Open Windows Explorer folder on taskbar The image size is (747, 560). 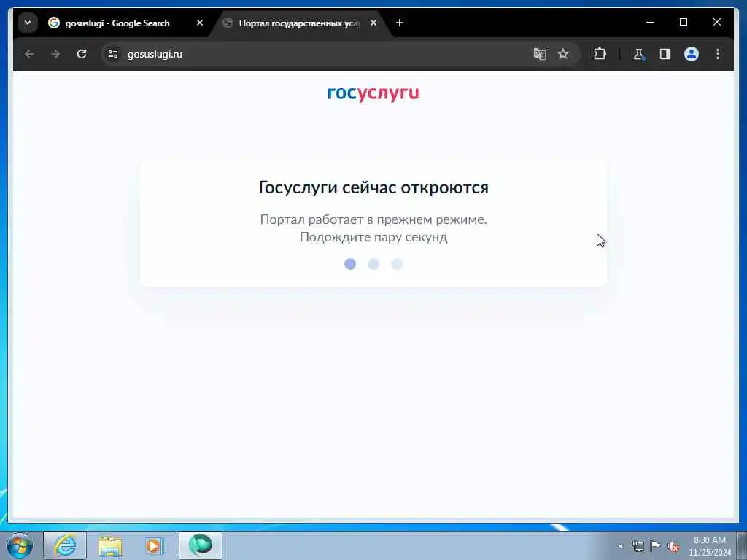pyautogui.click(x=110, y=545)
